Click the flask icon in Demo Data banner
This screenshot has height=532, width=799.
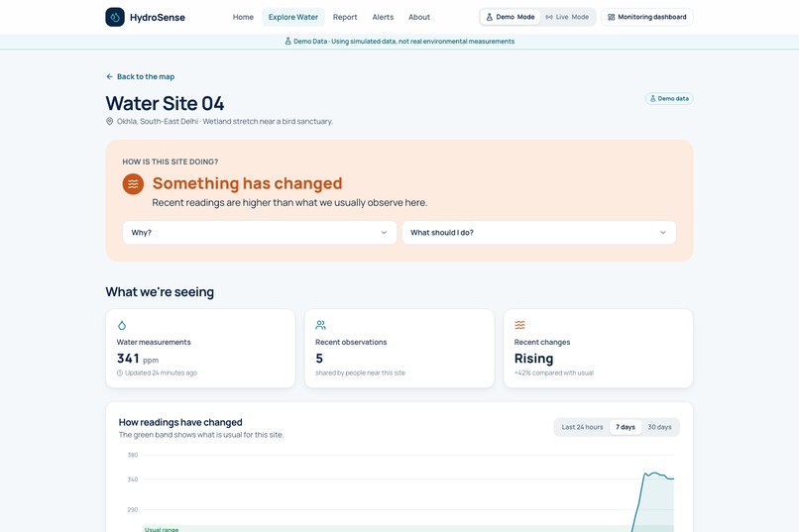tap(287, 42)
